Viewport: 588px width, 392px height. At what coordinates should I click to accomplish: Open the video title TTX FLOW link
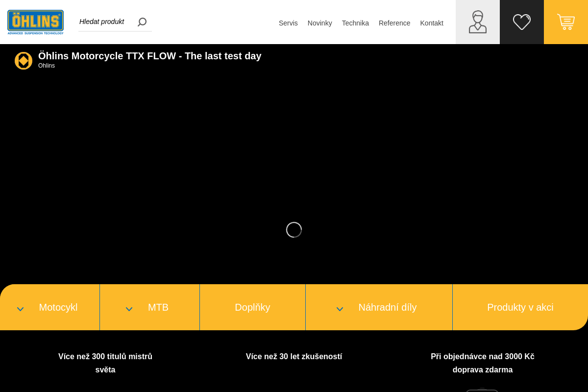150,56
